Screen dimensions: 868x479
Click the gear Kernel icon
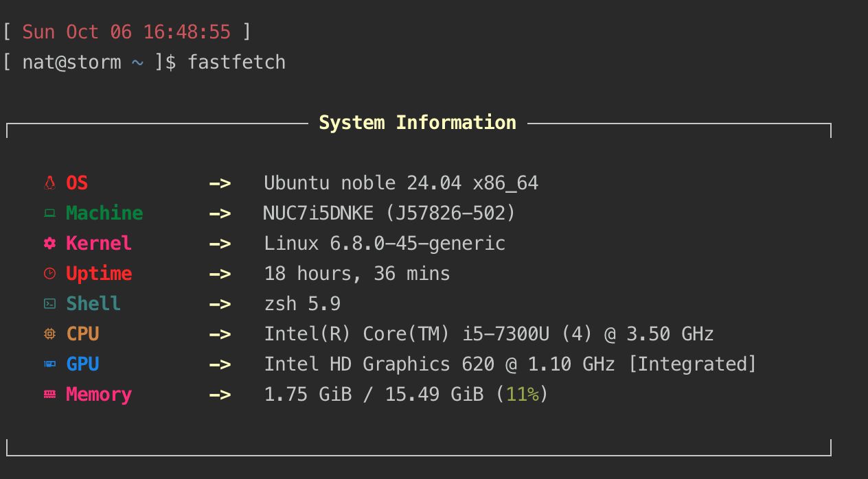49,244
